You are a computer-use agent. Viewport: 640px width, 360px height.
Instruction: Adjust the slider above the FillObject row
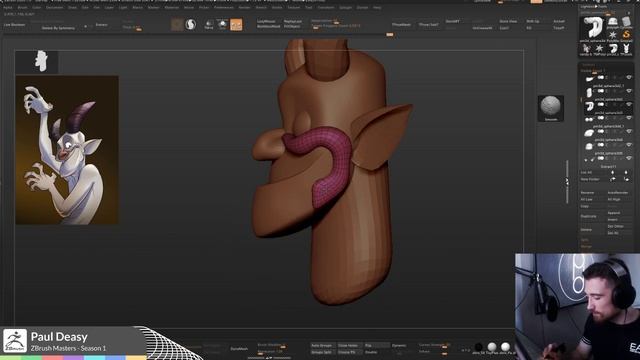click(x=324, y=21)
